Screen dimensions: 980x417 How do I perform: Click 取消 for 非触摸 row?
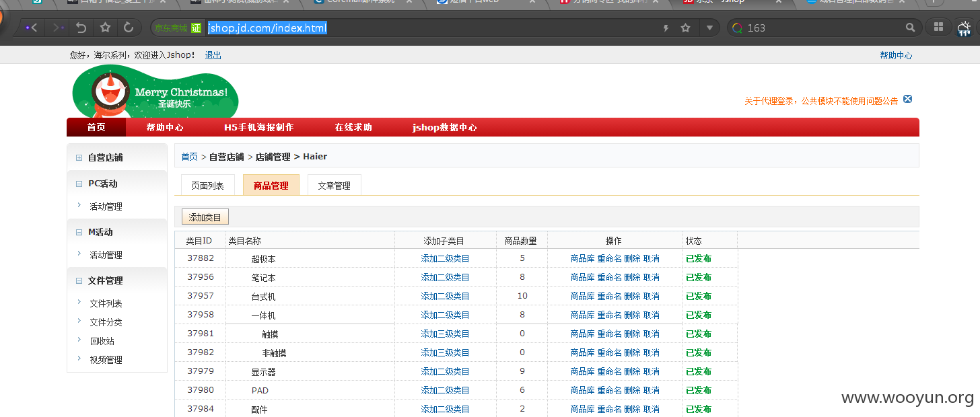coord(651,352)
